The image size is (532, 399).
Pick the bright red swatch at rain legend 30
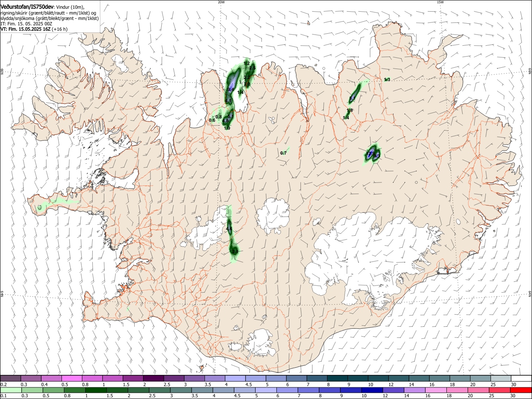point(520,390)
